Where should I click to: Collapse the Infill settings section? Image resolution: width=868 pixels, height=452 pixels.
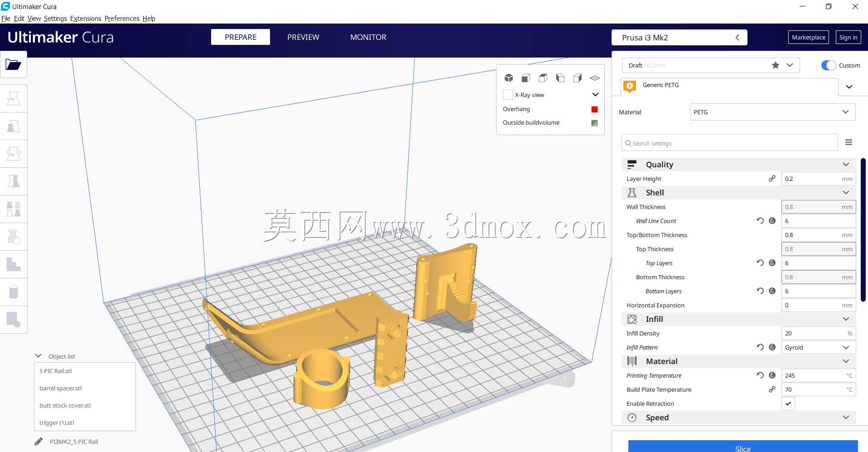739,319
